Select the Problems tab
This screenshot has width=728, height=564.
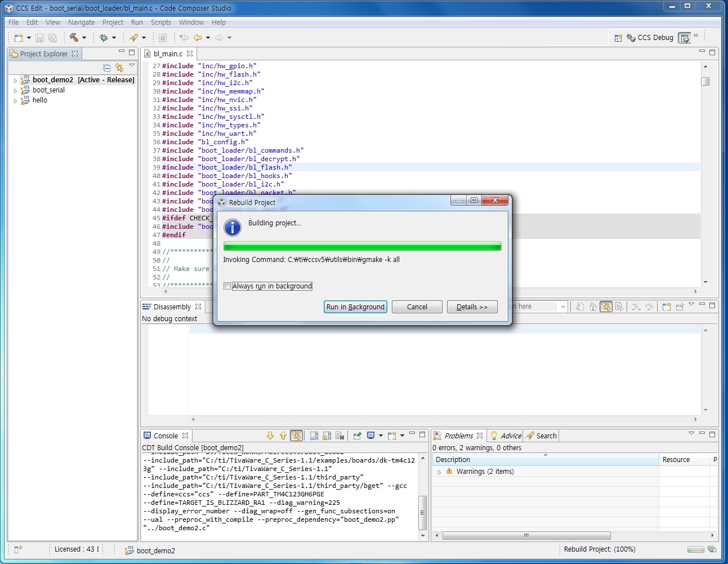pos(458,436)
